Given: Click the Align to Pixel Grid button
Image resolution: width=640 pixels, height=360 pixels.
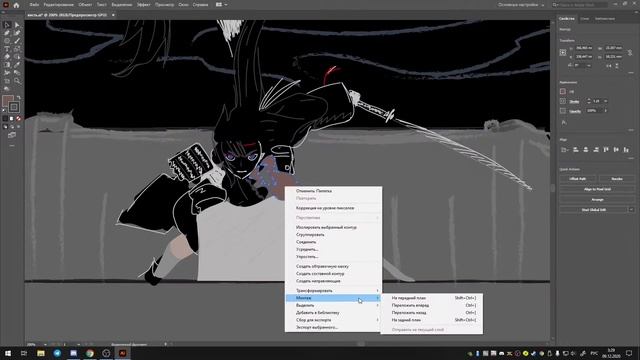Looking at the screenshot, I should pyautogui.click(x=597, y=189).
